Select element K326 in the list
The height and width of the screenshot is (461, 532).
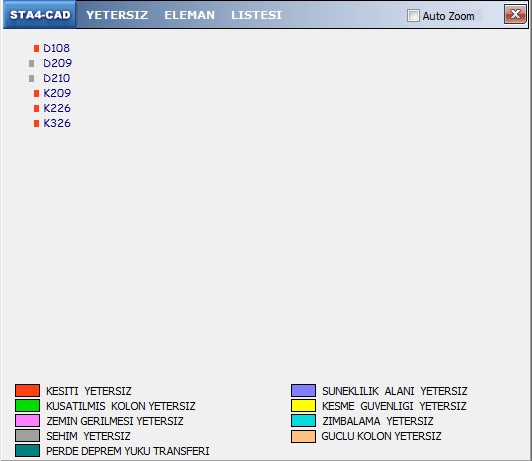click(x=57, y=123)
